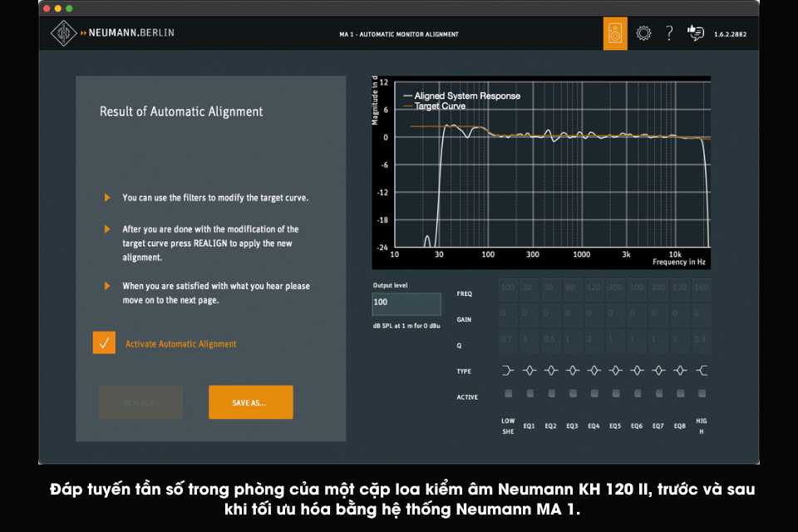Select the EQ2 FREQ field
Screen dimensions: 798x532
point(550,288)
